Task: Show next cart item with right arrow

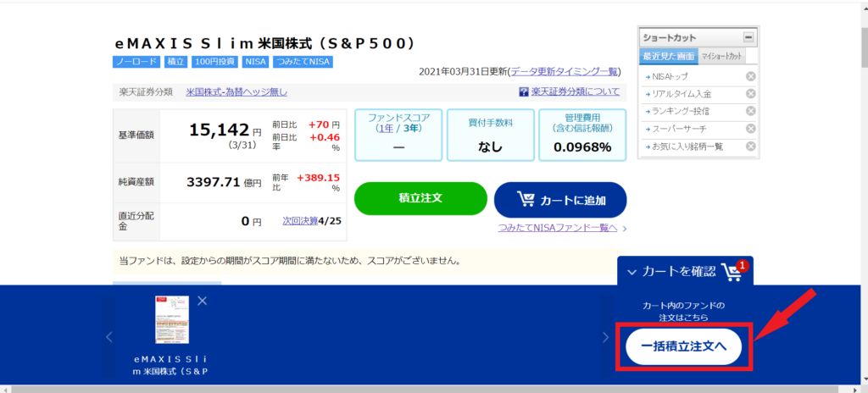Action: 606,336
